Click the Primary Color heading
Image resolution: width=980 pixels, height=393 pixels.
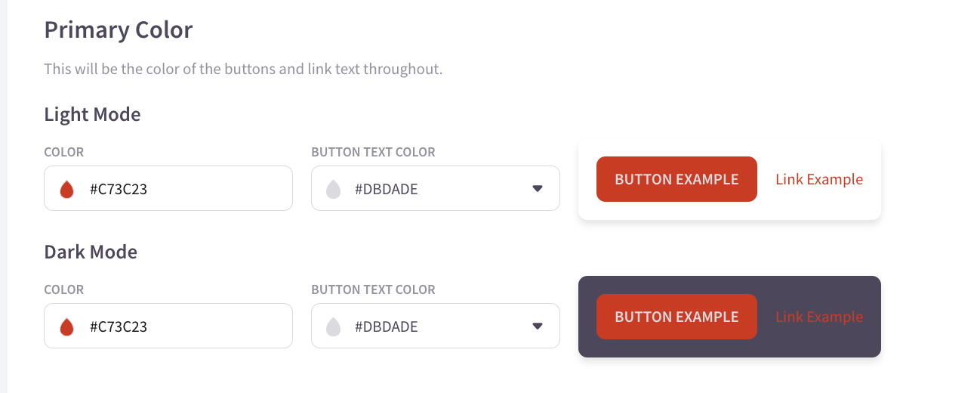coord(119,30)
